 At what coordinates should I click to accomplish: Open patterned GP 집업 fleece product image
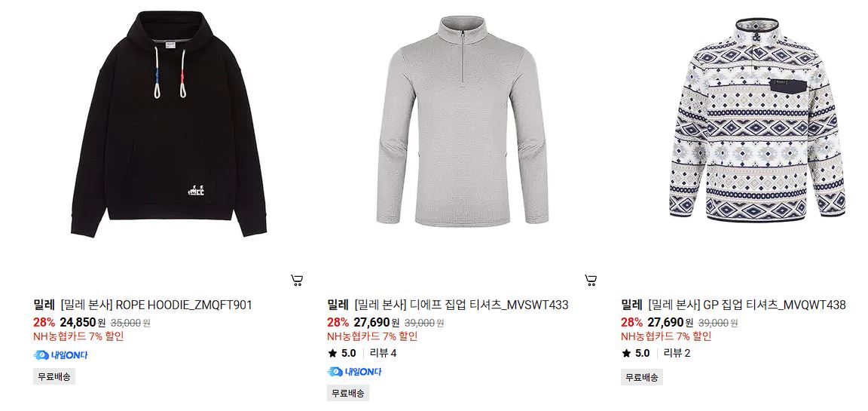[x=756, y=120]
